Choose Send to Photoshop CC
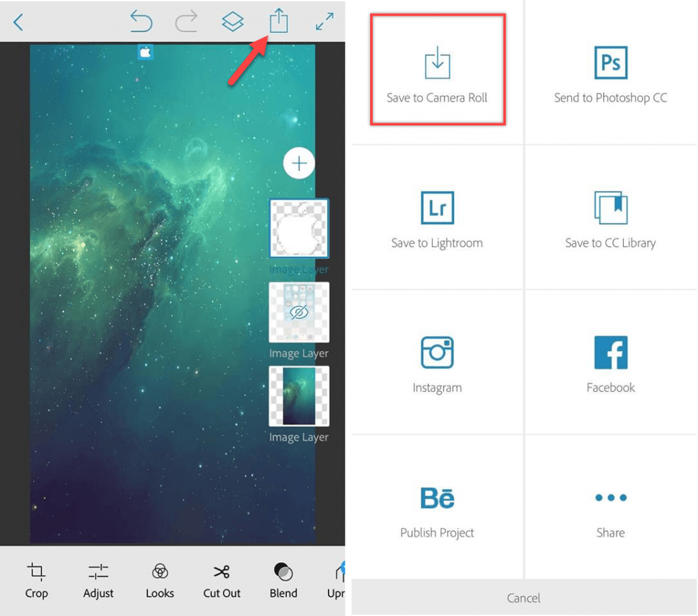The width and height of the screenshot is (698, 616). 610,72
